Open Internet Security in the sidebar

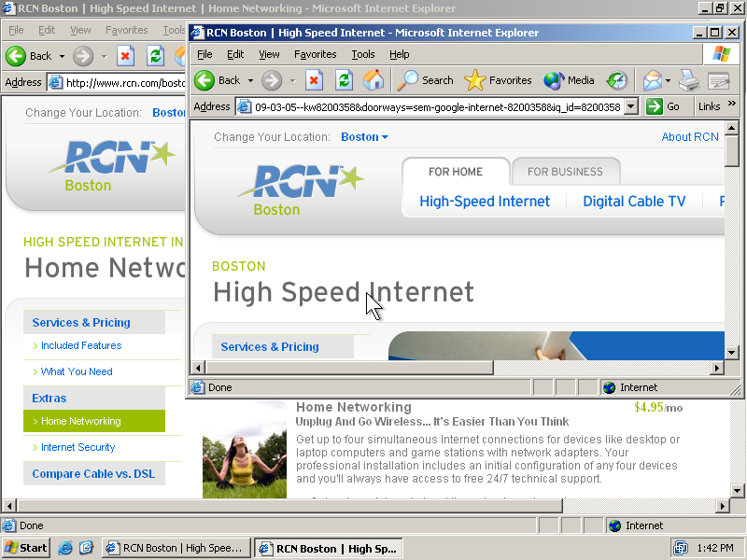(78, 448)
